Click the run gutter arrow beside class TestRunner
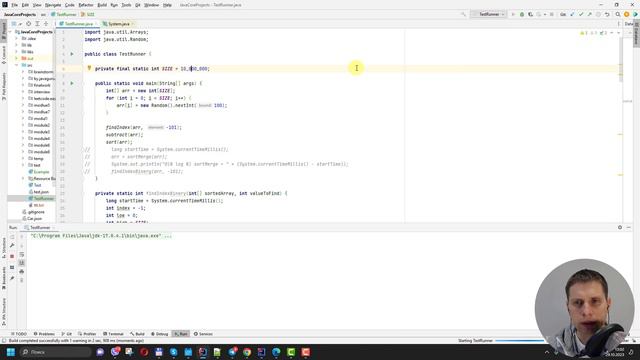This screenshot has height=360, width=640. (72, 54)
